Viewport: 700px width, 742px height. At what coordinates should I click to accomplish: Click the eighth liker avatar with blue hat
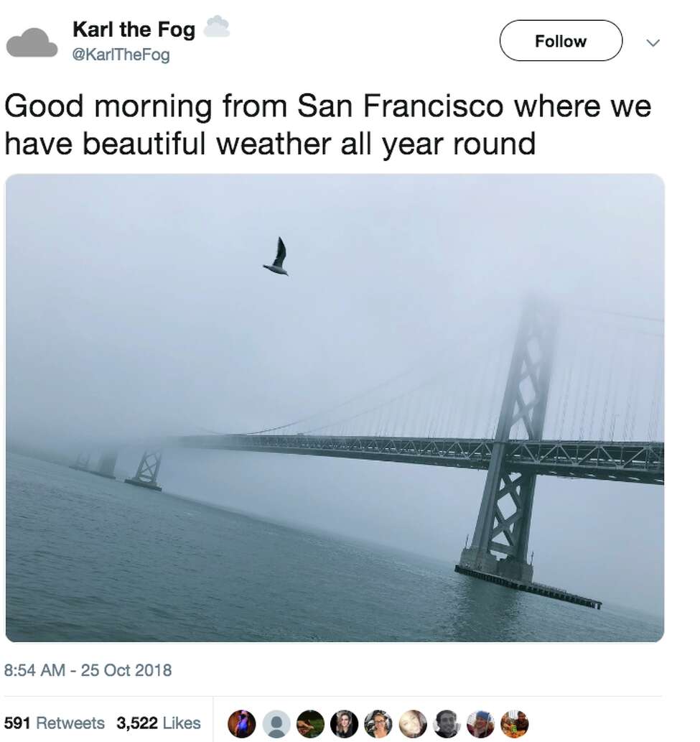point(480,723)
